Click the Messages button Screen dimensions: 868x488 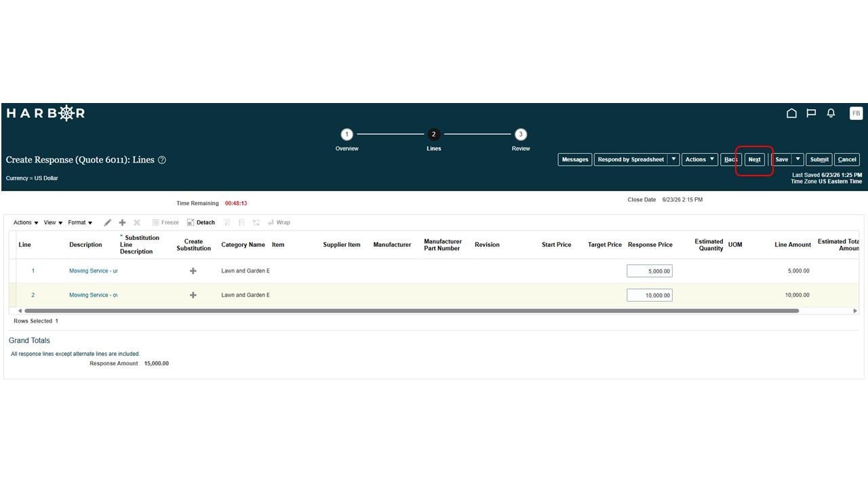coord(575,159)
